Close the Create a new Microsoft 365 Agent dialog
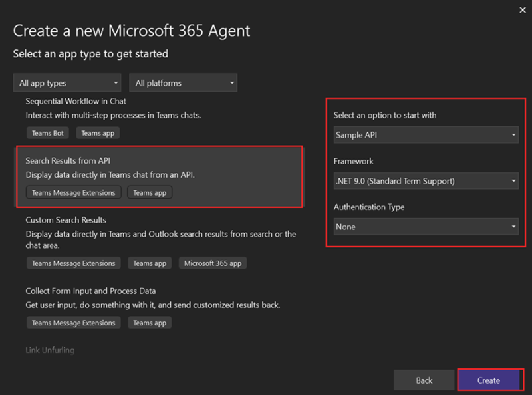Viewport: 532px width, 395px height. (x=522, y=9)
